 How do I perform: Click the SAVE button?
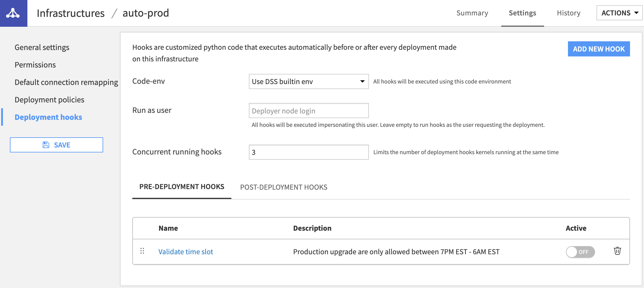point(57,145)
